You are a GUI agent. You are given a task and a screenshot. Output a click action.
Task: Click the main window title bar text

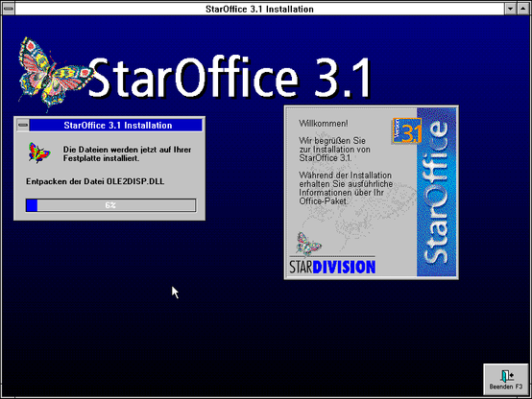pos(259,9)
